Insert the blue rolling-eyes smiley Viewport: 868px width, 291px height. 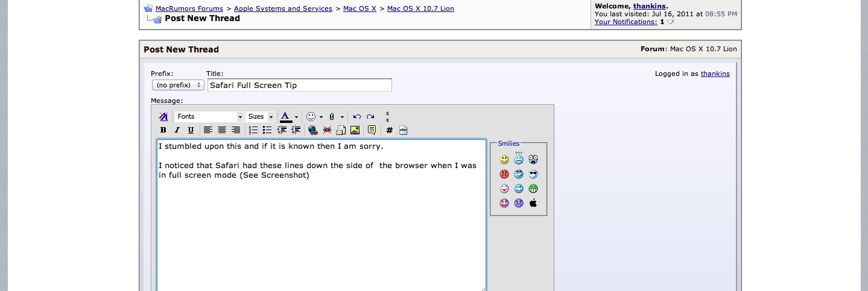tap(519, 174)
